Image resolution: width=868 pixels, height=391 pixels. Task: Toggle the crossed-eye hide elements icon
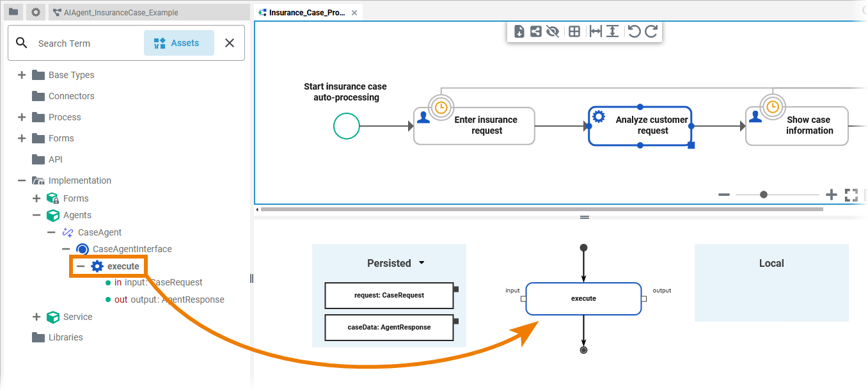tap(553, 31)
